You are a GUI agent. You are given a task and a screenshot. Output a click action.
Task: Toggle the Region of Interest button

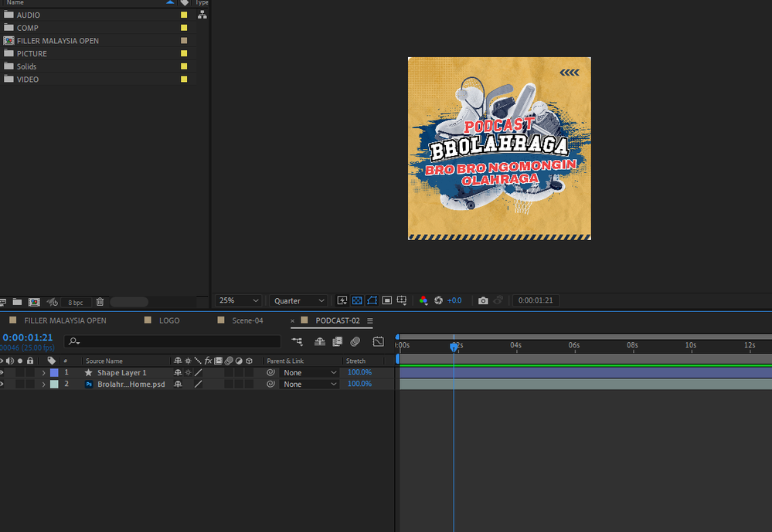click(x=387, y=300)
